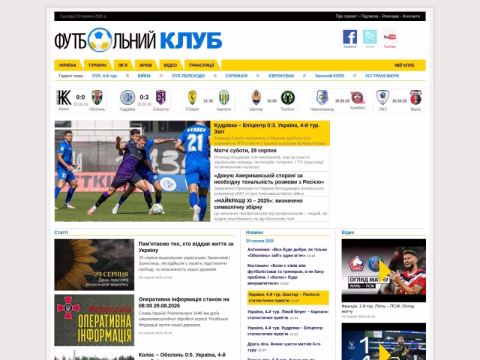480x360 pixels.
Task: Open the Twitter social icon
Action: pos(370,37)
